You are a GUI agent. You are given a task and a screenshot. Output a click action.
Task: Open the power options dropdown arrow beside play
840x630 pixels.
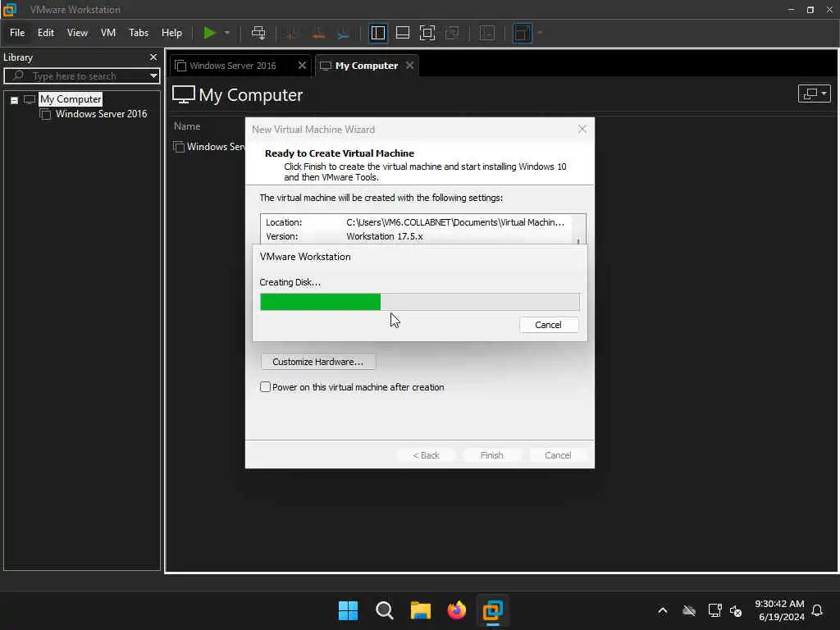(x=227, y=33)
